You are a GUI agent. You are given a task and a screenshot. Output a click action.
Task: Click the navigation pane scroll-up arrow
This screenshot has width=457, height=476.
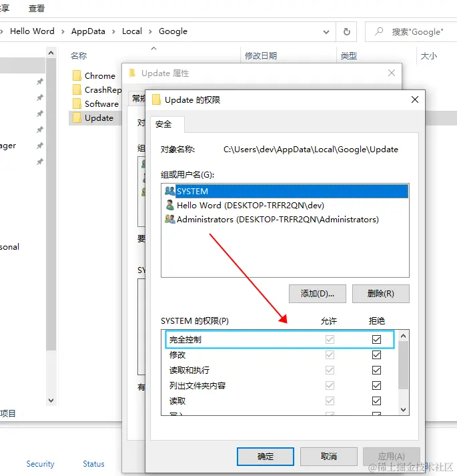click(51, 53)
